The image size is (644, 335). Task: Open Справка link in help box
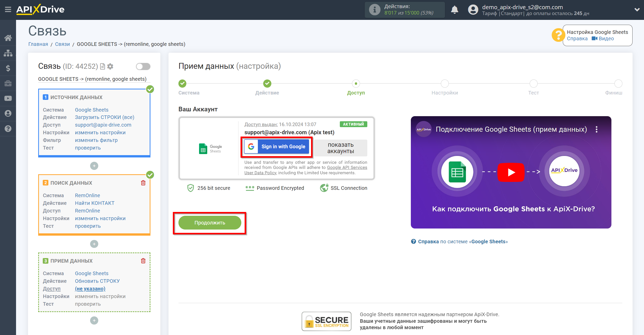[577, 38]
